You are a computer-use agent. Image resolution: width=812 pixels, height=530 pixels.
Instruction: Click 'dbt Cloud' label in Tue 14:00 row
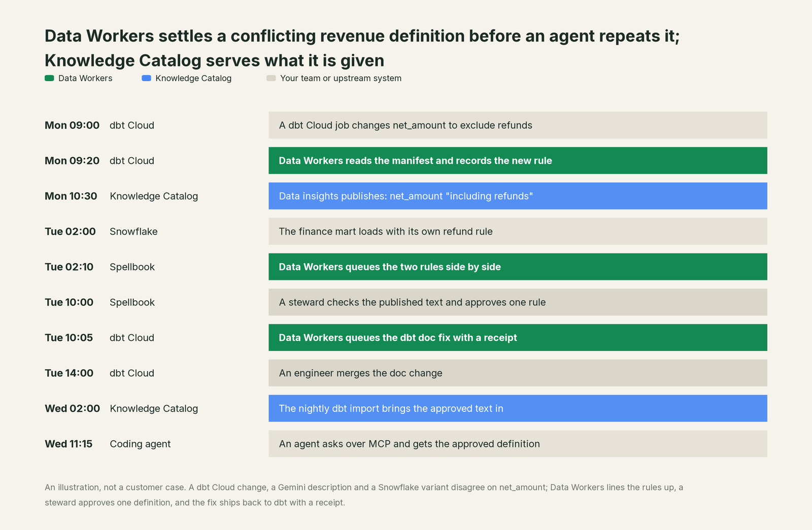click(132, 373)
